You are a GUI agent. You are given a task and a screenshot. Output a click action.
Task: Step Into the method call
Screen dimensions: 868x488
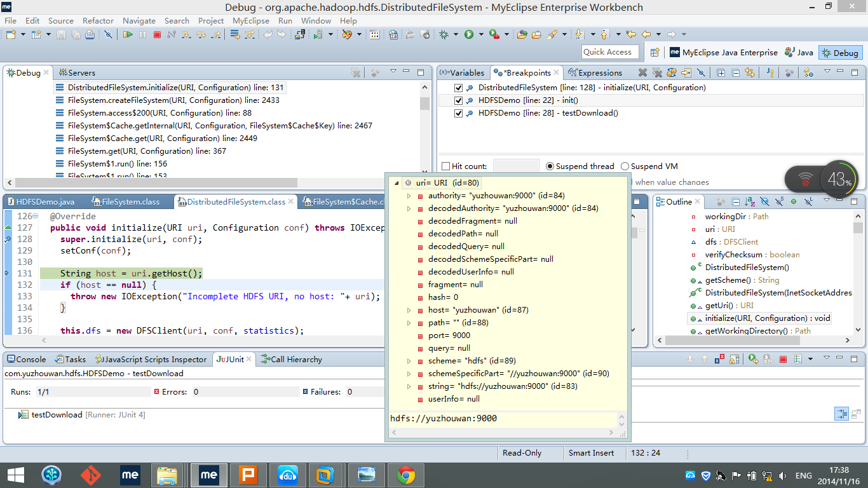[x=186, y=35]
